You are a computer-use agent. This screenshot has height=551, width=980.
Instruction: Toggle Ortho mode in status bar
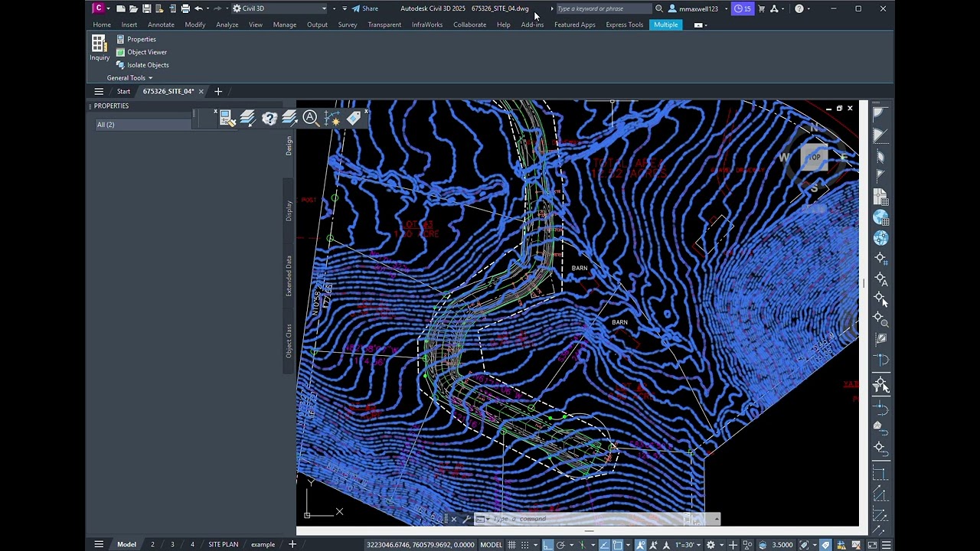[x=547, y=545]
